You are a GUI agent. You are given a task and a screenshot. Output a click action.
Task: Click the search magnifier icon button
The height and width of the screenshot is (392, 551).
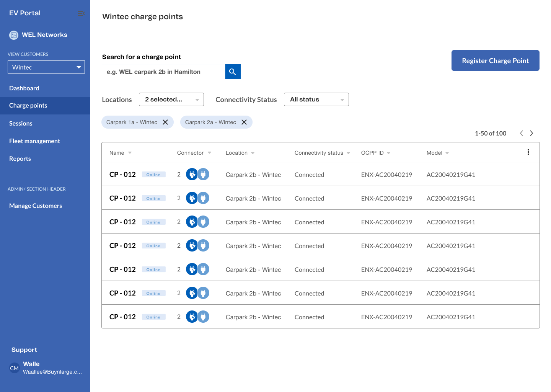233,72
